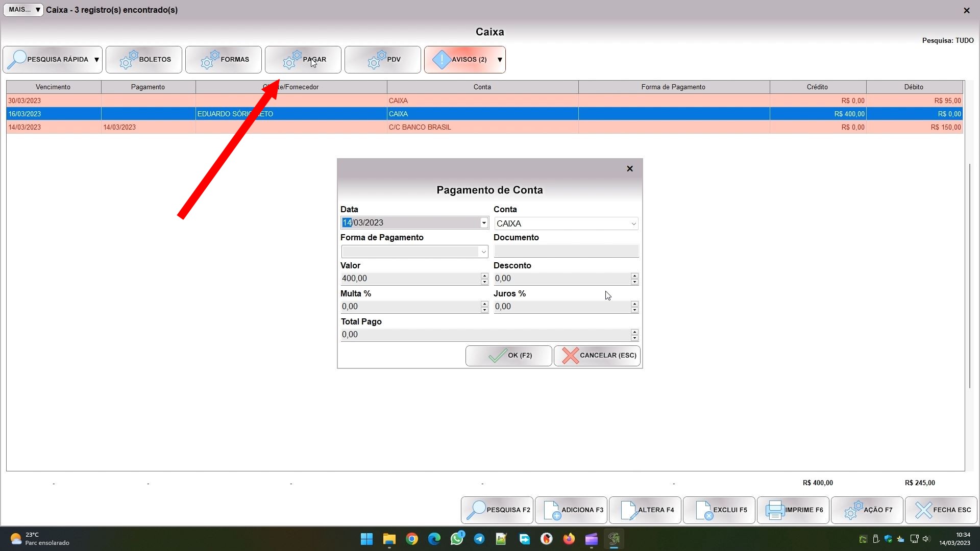Decrease the Desconto spinner value
Image resolution: width=980 pixels, height=551 pixels.
click(634, 282)
